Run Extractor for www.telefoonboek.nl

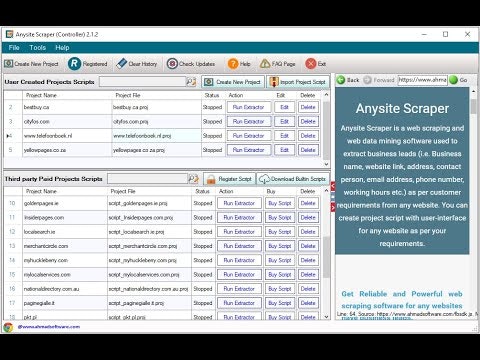[249, 136]
